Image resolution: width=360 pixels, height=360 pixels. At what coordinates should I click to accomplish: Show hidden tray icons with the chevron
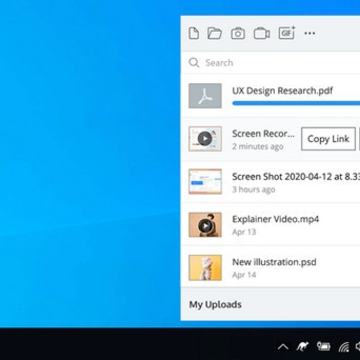[x=283, y=347]
